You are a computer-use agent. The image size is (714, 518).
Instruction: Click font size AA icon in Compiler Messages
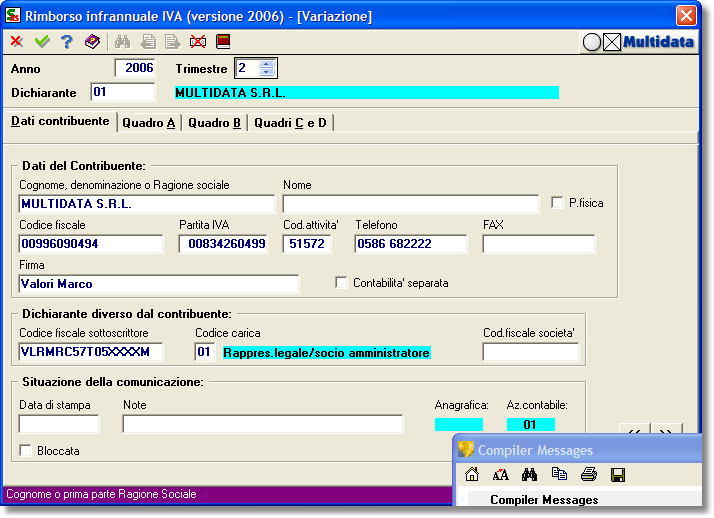[x=500, y=475]
